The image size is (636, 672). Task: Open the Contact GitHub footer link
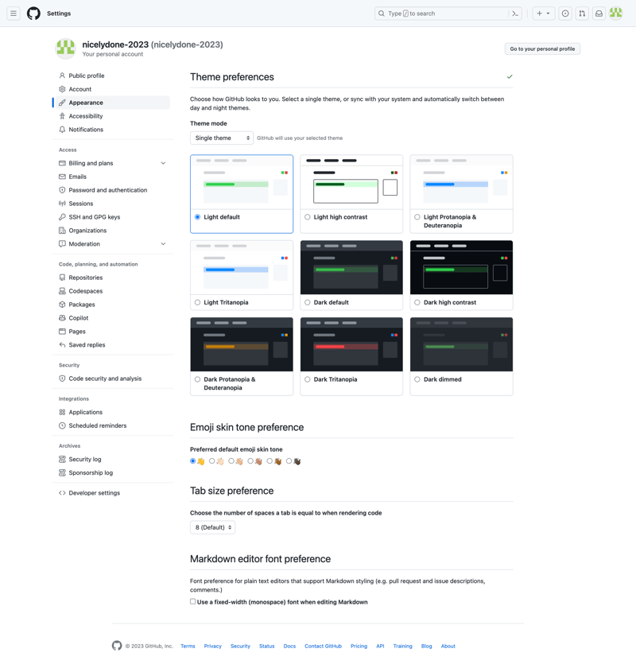pyautogui.click(x=323, y=646)
